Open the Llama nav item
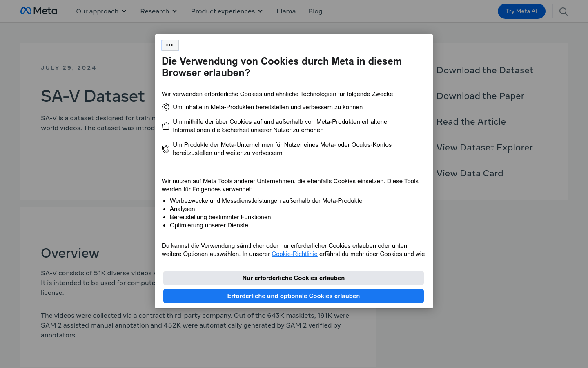588x368 pixels. pos(286,11)
